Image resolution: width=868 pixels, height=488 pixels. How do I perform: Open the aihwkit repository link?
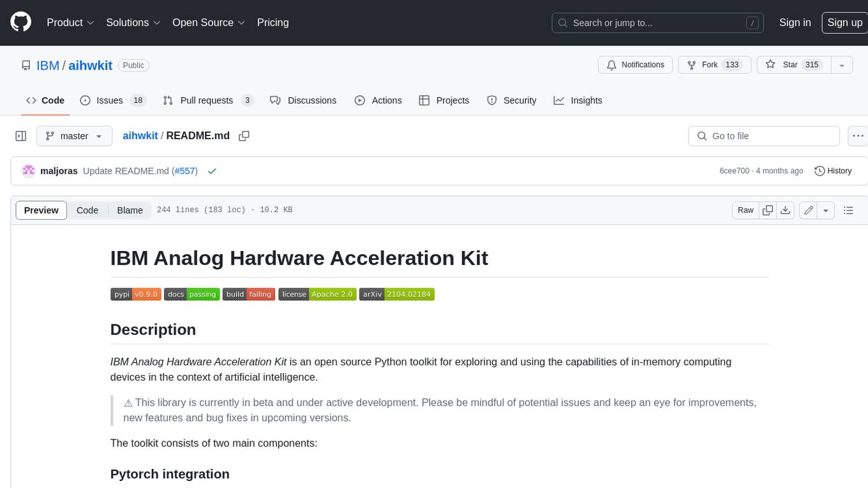pyautogui.click(x=91, y=65)
